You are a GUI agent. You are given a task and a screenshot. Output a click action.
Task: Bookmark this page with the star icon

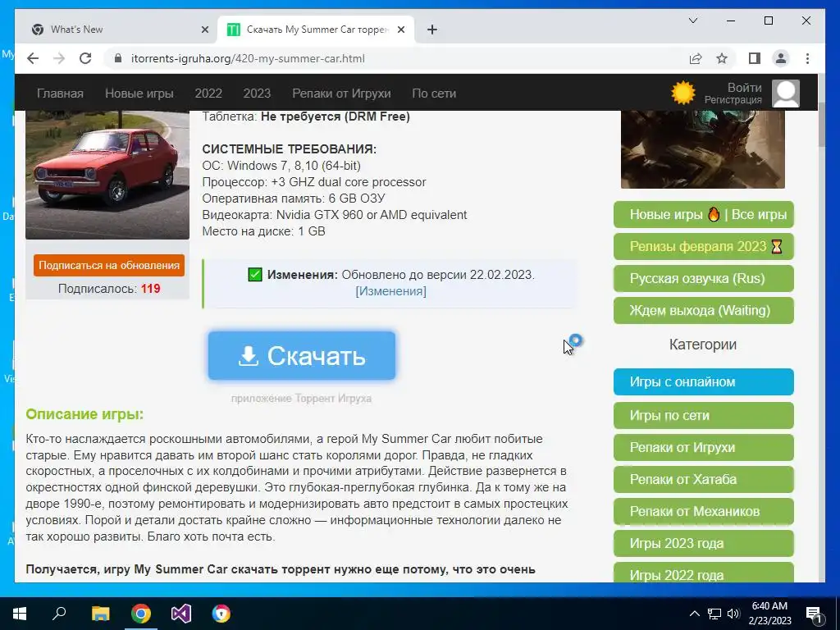[722, 58]
